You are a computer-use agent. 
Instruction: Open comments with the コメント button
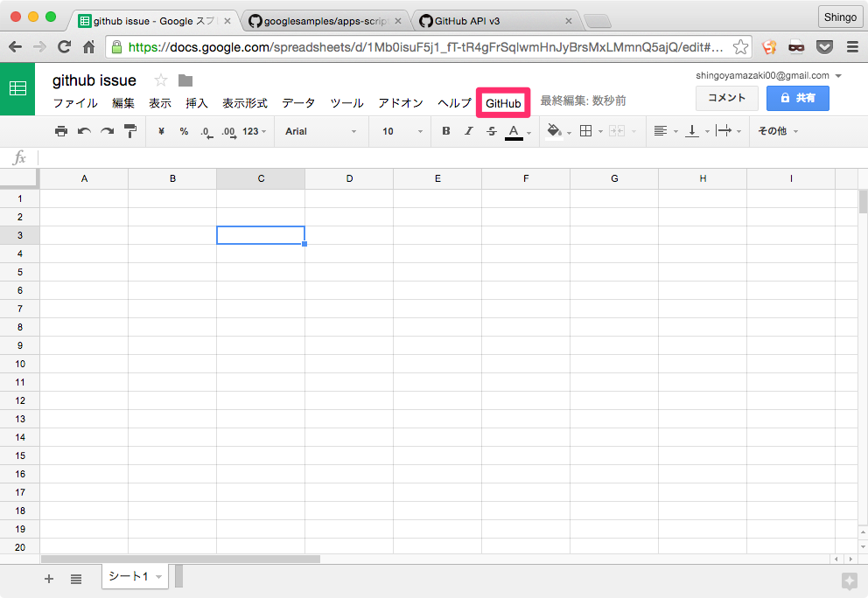click(x=727, y=98)
